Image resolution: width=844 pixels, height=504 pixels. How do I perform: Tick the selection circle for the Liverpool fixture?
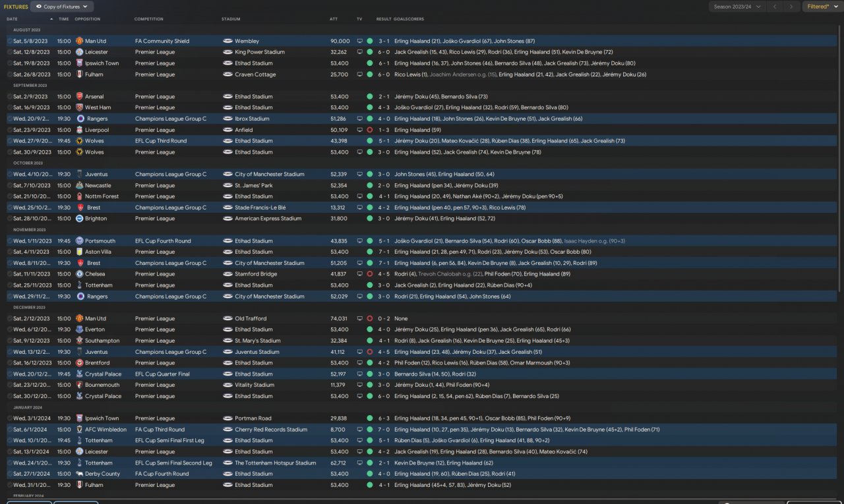click(x=10, y=130)
